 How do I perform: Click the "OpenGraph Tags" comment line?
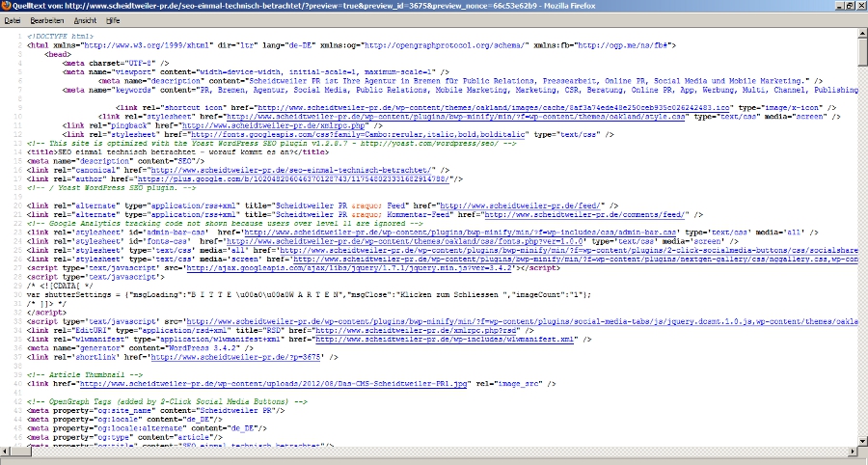tap(167, 401)
